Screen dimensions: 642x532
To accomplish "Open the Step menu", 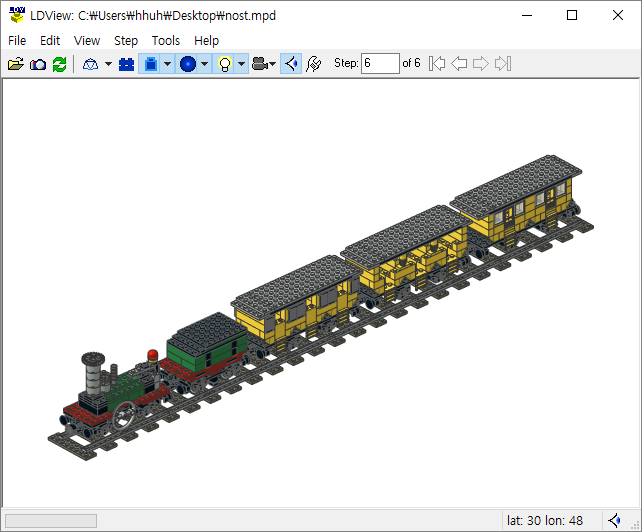I will point(126,41).
